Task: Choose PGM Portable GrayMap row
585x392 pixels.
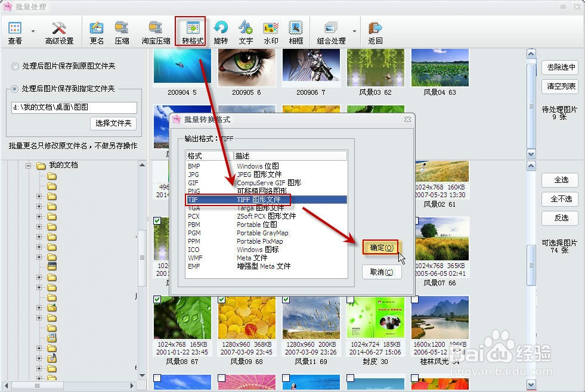Action: (267, 233)
